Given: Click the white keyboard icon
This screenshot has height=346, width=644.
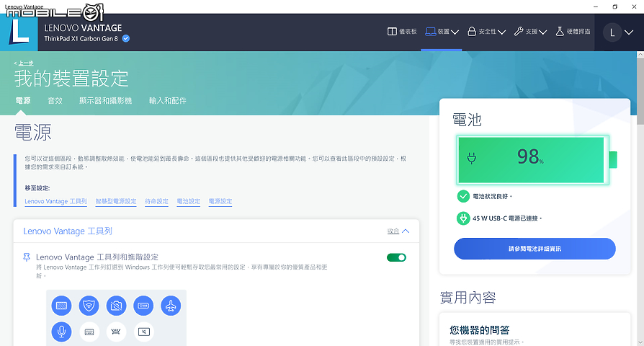Looking at the screenshot, I should point(89,332).
